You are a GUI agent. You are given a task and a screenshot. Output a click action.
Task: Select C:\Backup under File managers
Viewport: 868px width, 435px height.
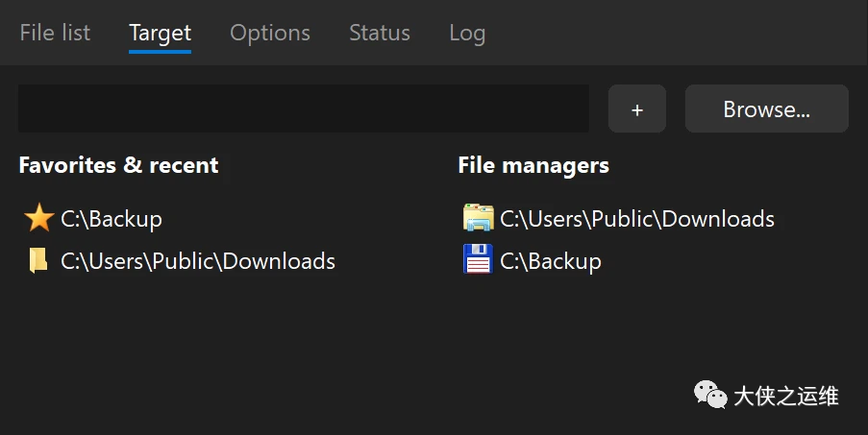(x=551, y=260)
